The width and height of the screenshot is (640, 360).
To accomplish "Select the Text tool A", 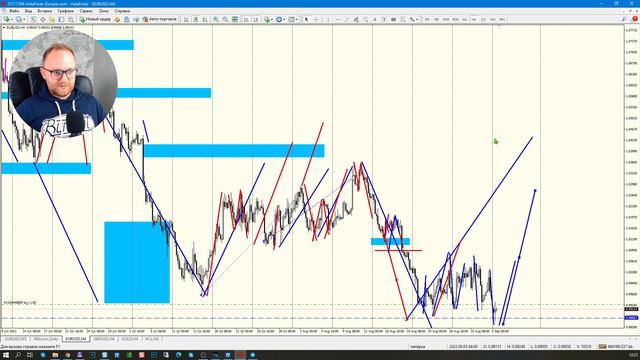I will point(375,19).
